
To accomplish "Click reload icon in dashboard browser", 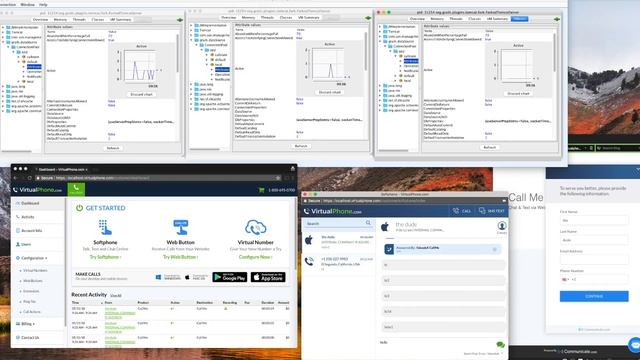I will (x=29, y=178).
